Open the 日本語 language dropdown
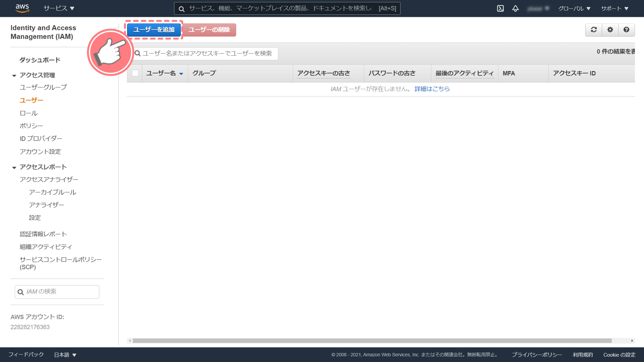The image size is (644, 362). click(65, 355)
